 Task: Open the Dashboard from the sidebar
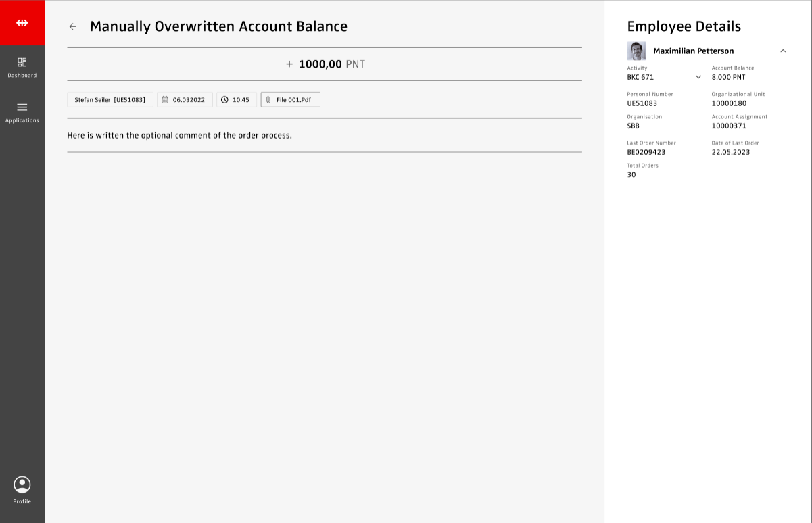(22, 62)
